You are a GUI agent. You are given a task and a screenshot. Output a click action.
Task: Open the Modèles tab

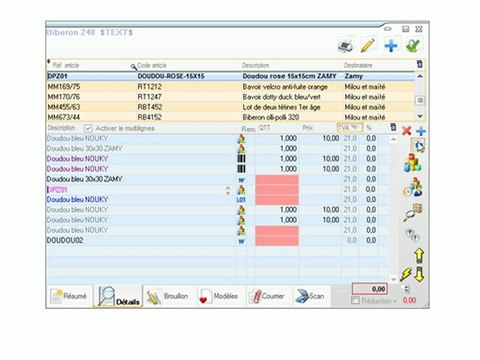[x=221, y=296]
